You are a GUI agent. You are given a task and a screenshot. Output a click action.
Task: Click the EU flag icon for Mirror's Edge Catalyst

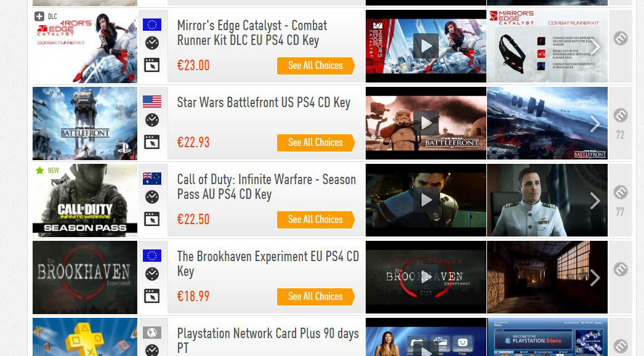[152, 25]
